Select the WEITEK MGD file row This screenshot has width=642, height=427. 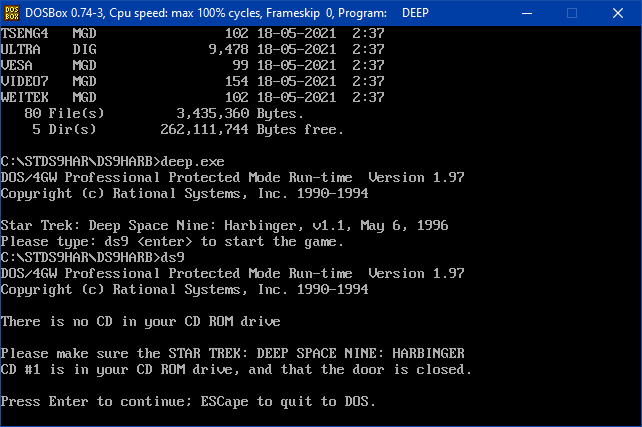point(192,97)
